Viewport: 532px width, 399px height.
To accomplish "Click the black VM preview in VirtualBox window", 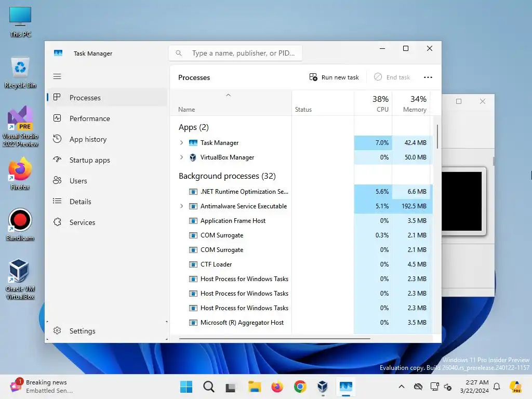I will pos(461,201).
